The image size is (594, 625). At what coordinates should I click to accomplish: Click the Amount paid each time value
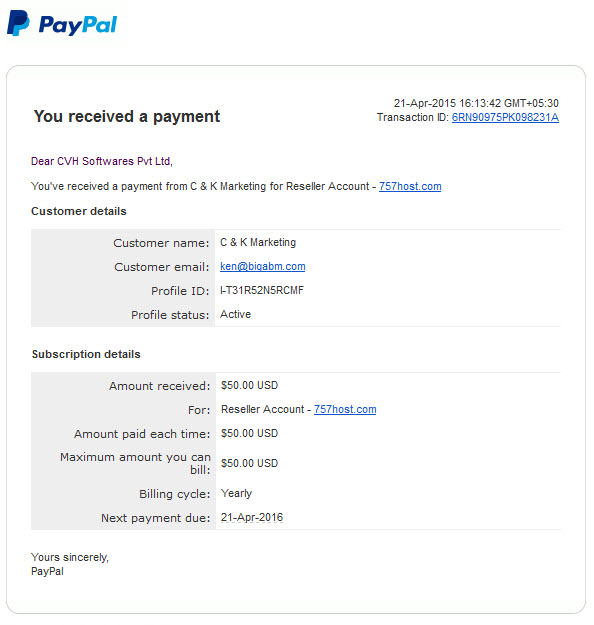(x=250, y=433)
